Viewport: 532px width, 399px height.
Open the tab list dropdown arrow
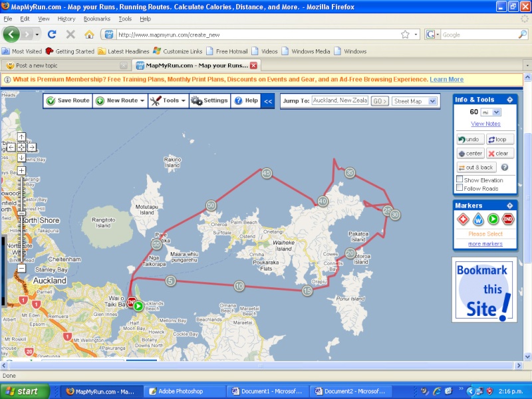click(527, 65)
